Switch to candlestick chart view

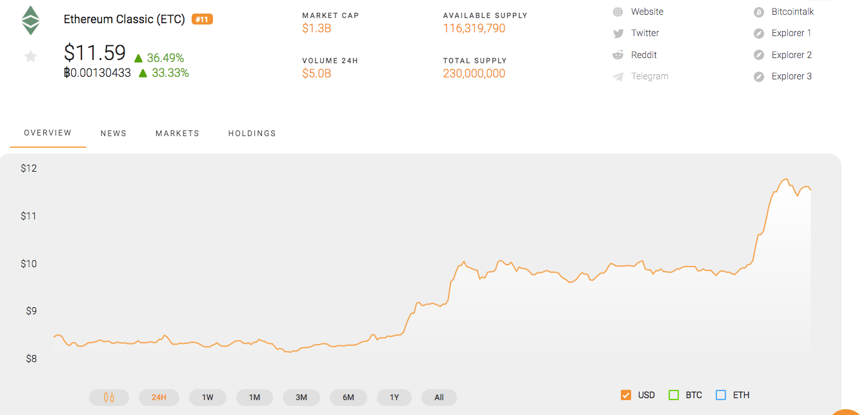click(x=109, y=398)
